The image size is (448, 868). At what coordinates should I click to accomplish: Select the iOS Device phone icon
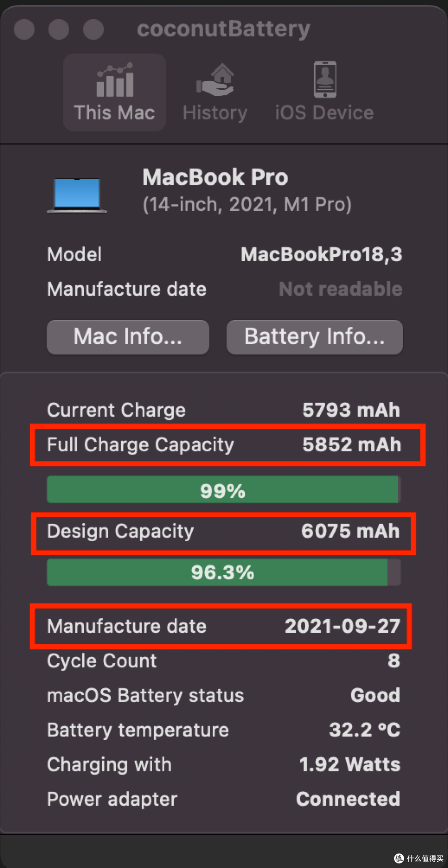click(x=325, y=79)
